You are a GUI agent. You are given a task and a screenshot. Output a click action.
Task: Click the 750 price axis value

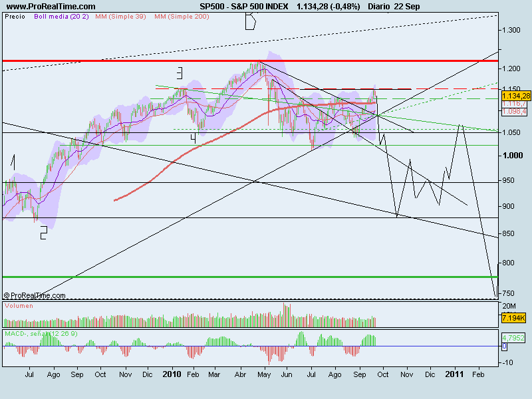coord(508,293)
